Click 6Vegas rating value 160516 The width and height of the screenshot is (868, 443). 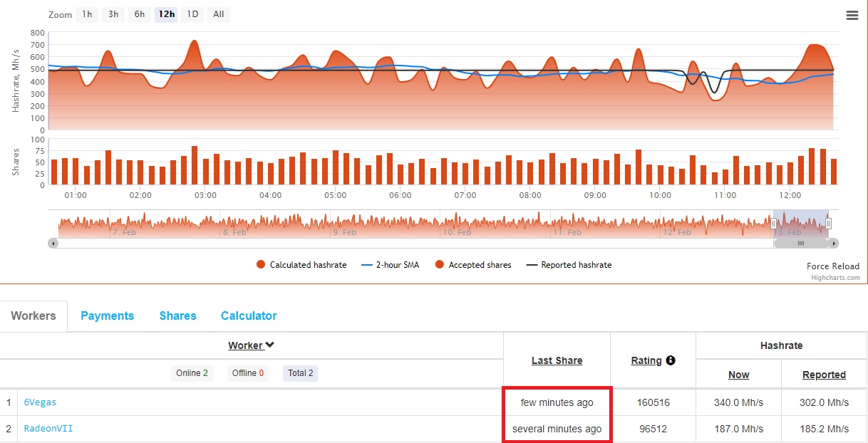point(653,402)
